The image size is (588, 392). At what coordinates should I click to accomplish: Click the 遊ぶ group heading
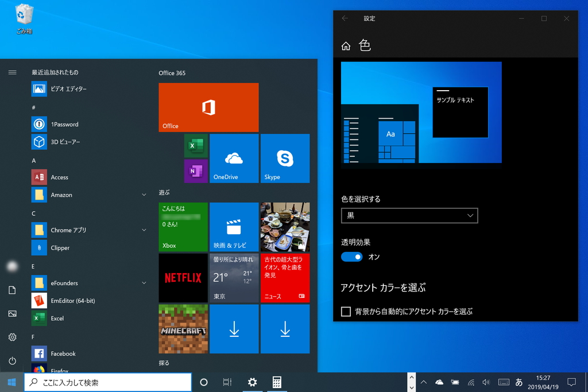(164, 192)
